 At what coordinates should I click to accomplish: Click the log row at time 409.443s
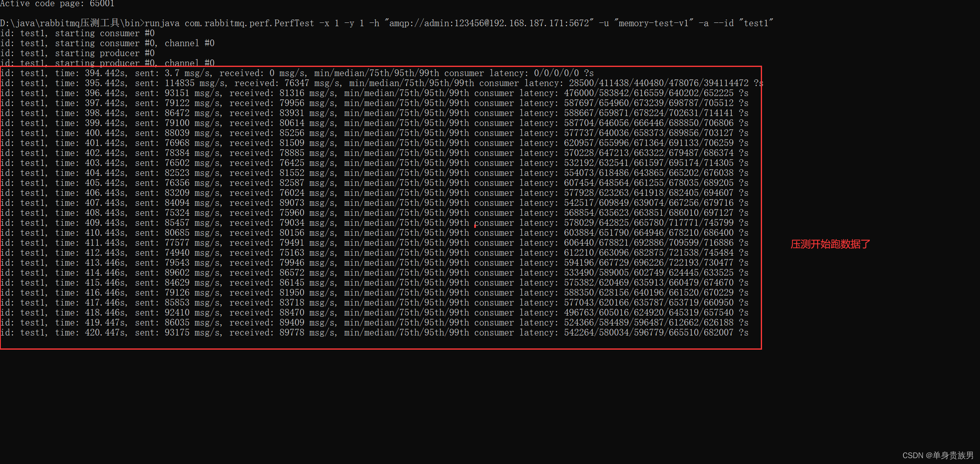click(374, 223)
